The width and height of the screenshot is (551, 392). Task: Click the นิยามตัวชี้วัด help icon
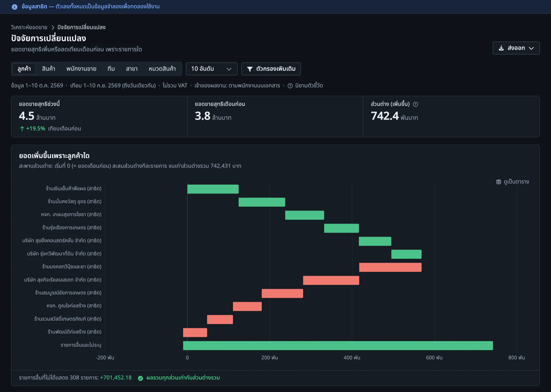(x=290, y=86)
